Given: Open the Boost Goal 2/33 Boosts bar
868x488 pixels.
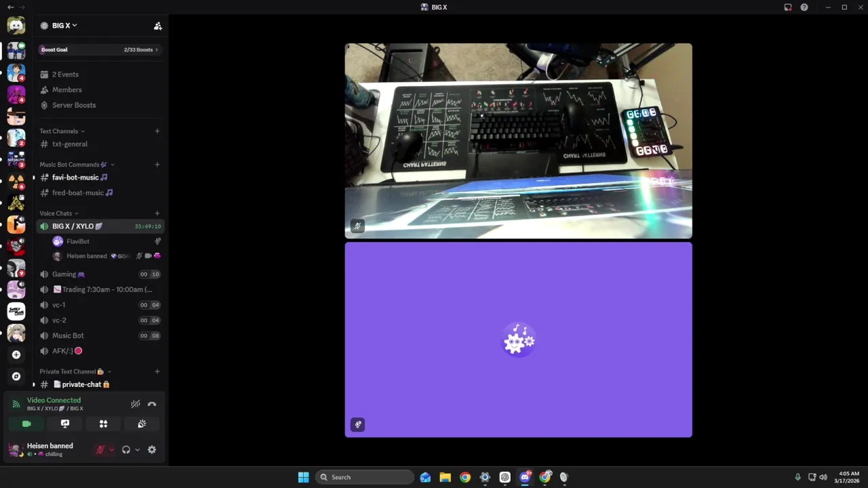Looking at the screenshot, I should click(100, 49).
